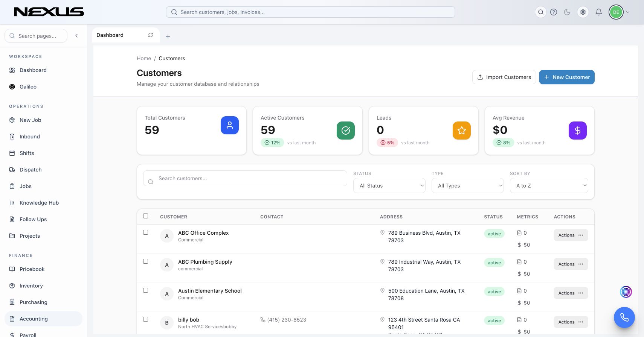Image resolution: width=644 pixels, height=337 pixels.
Task: Click the Projects folder icon
Action: [x=12, y=236]
